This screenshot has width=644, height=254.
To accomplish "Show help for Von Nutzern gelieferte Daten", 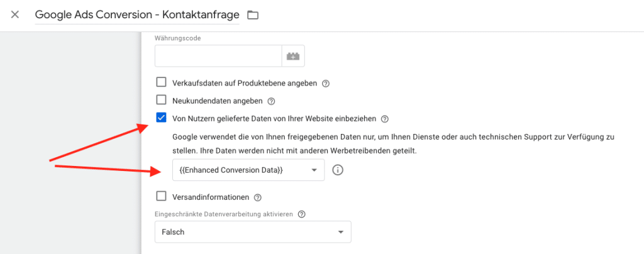I will (x=384, y=119).
